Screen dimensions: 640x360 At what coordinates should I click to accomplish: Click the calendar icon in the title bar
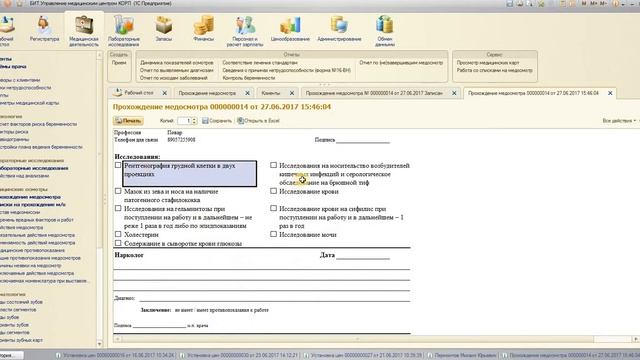(573, 4)
